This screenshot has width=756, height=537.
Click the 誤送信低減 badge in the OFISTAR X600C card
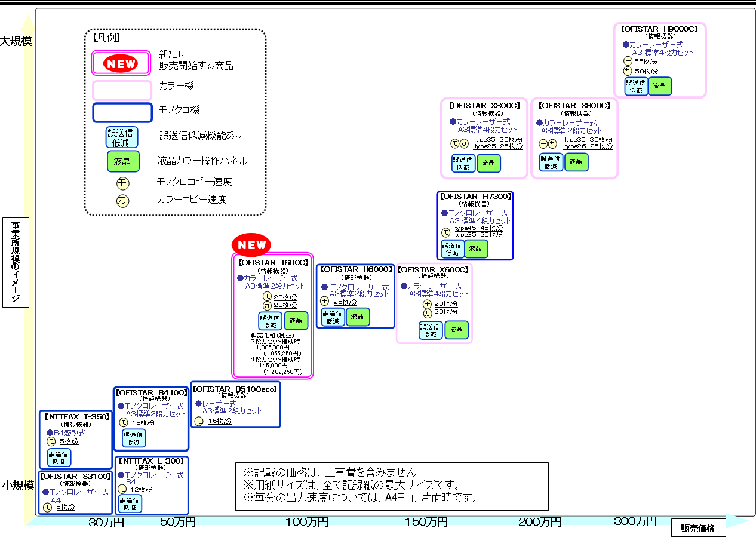click(x=431, y=330)
